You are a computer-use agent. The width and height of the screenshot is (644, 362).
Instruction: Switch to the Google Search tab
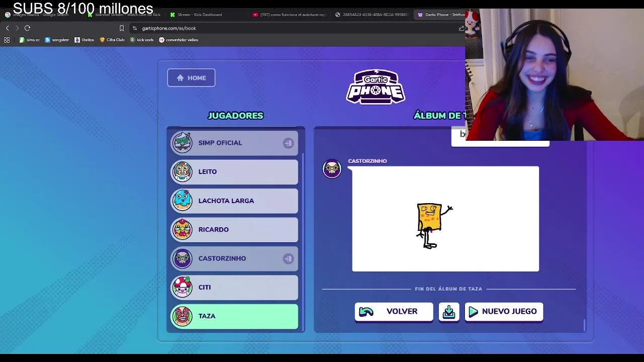click(40, 15)
